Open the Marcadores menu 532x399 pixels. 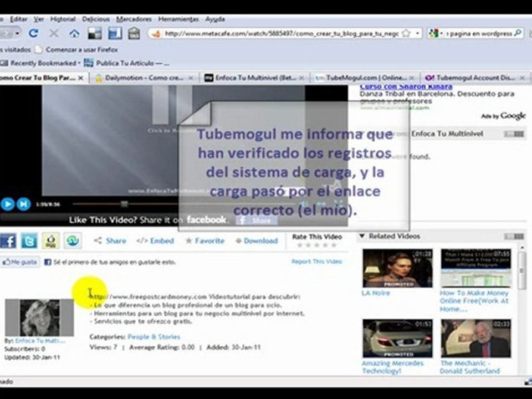[x=134, y=19]
